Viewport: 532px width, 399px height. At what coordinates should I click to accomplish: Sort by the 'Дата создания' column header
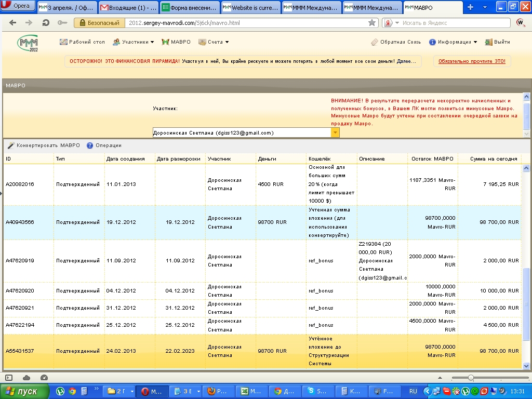pyautogui.click(x=129, y=159)
